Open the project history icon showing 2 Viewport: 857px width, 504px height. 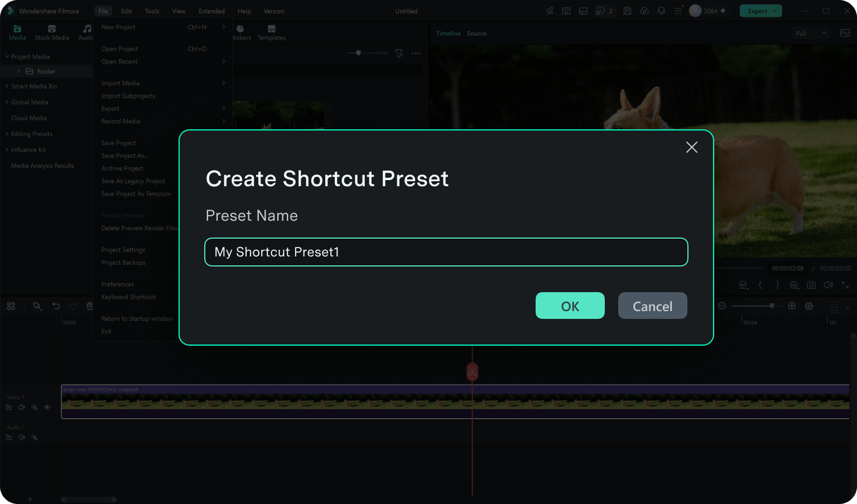click(604, 11)
